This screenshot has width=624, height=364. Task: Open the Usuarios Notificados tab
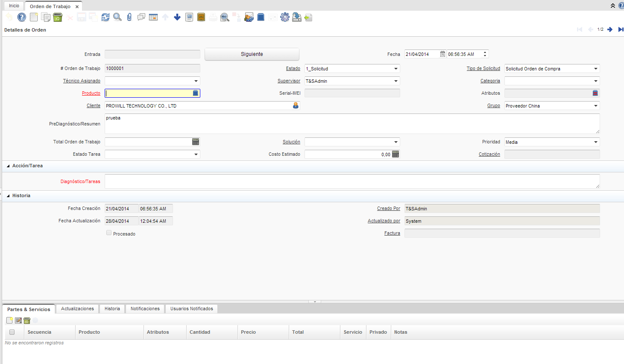click(x=192, y=309)
